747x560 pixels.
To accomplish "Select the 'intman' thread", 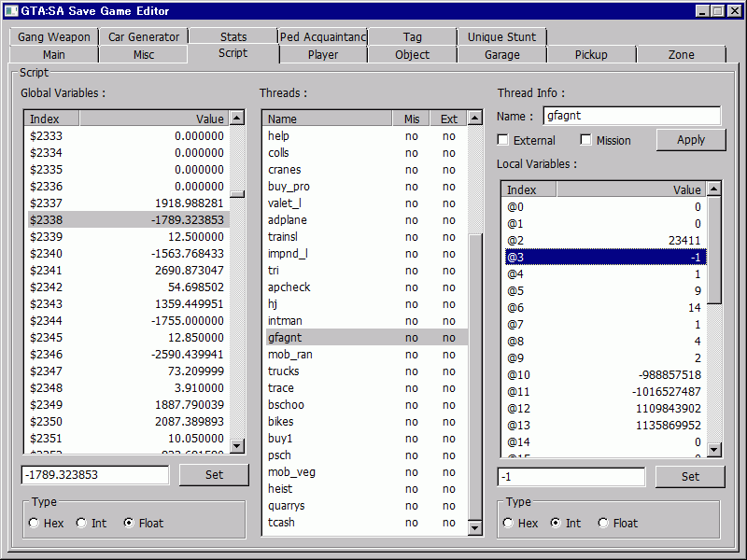I will (366, 320).
